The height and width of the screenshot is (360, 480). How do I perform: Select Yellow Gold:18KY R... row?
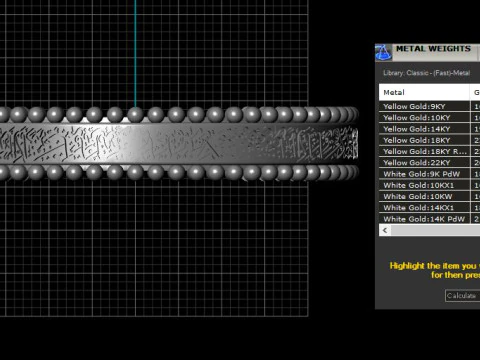429,152
